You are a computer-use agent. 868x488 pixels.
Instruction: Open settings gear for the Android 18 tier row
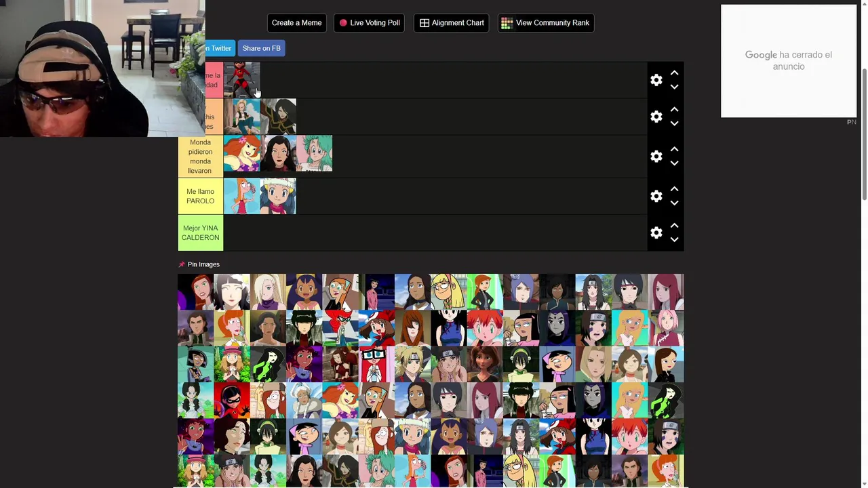pos(656,117)
